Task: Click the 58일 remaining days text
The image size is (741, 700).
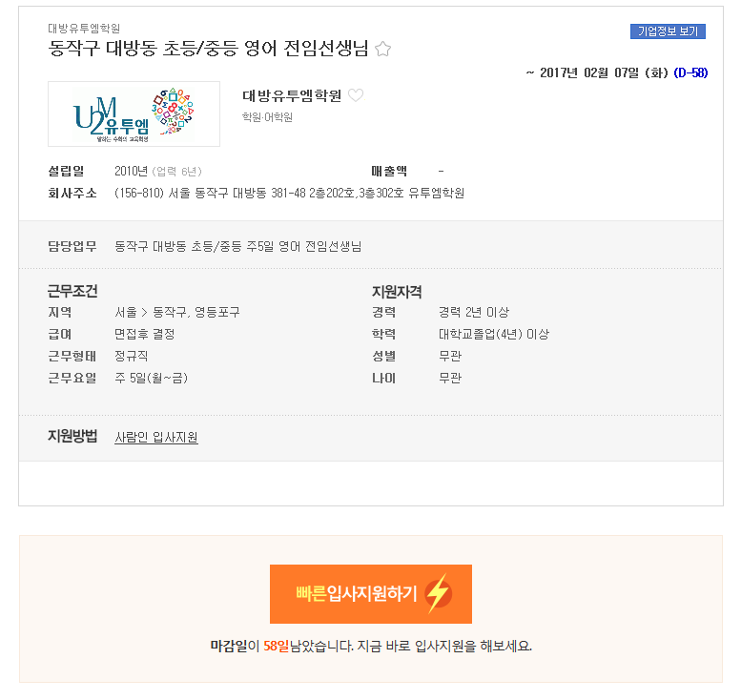Action: [277, 646]
